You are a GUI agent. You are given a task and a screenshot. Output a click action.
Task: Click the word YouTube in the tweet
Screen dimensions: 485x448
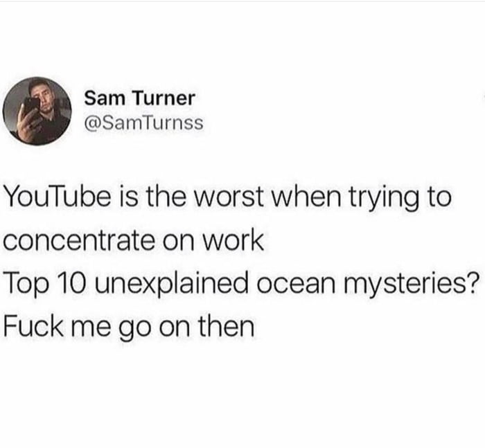58,197
